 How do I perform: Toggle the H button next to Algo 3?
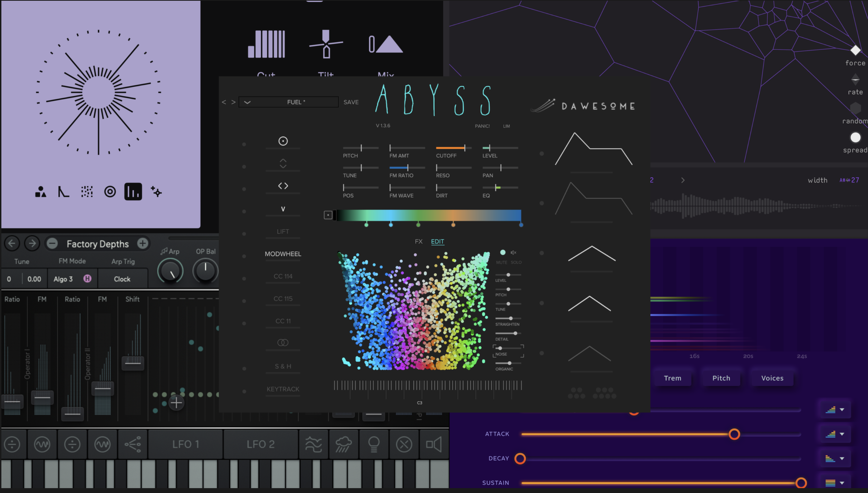(87, 278)
